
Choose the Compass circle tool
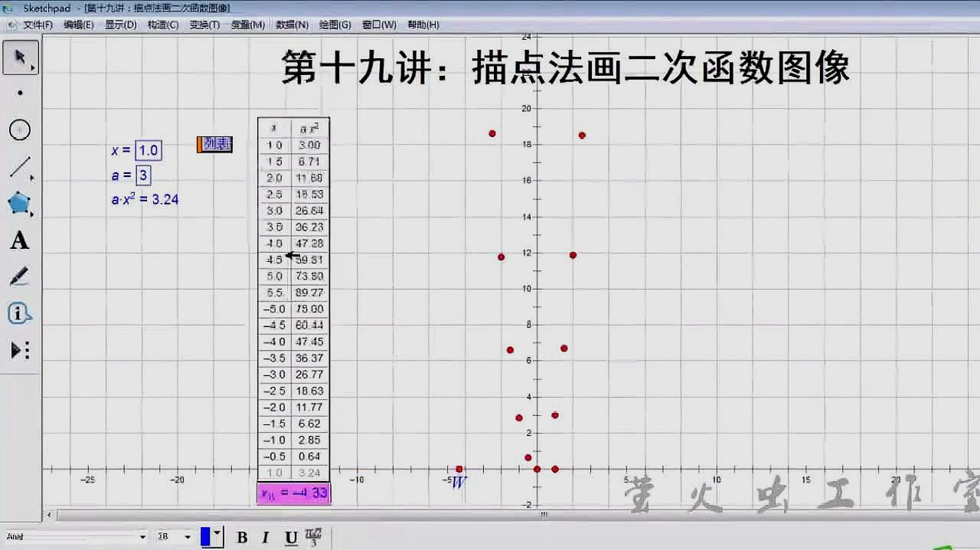(x=18, y=130)
